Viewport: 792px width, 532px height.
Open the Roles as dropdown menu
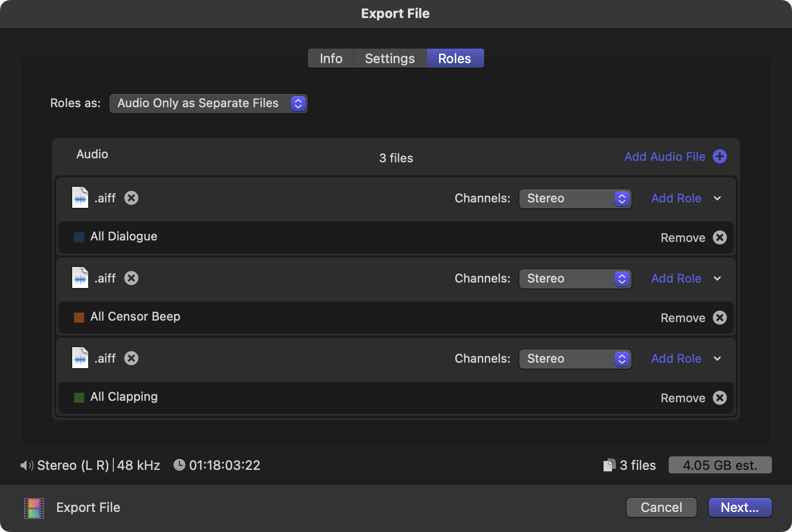click(x=208, y=103)
